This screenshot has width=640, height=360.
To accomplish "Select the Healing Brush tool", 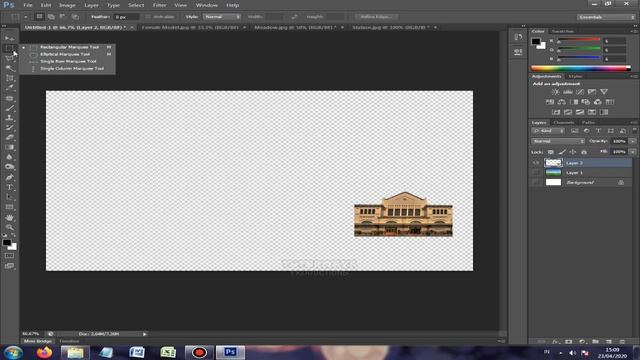I will (x=9, y=98).
